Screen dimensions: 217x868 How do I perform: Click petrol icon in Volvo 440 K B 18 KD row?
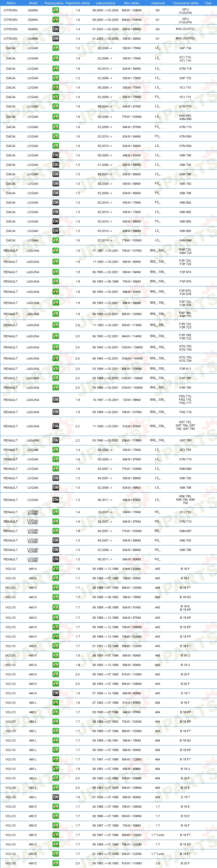tap(55, 597)
